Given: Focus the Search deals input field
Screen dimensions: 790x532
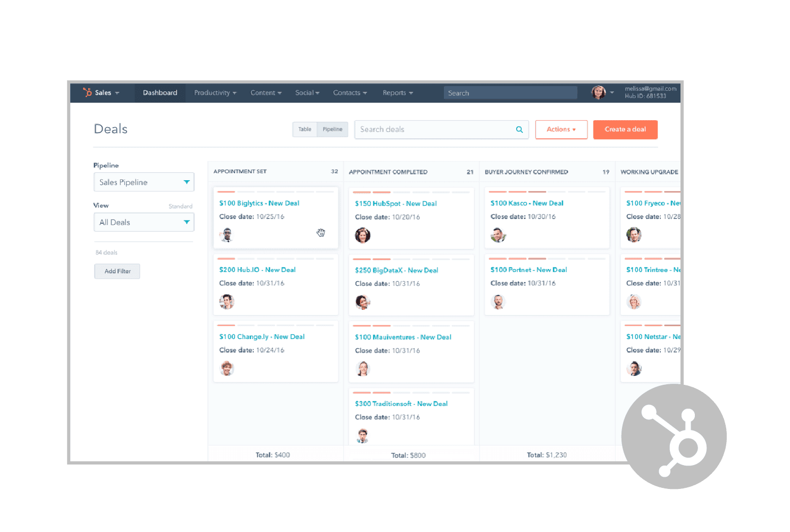Looking at the screenshot, I should click(x=441, y=130).
